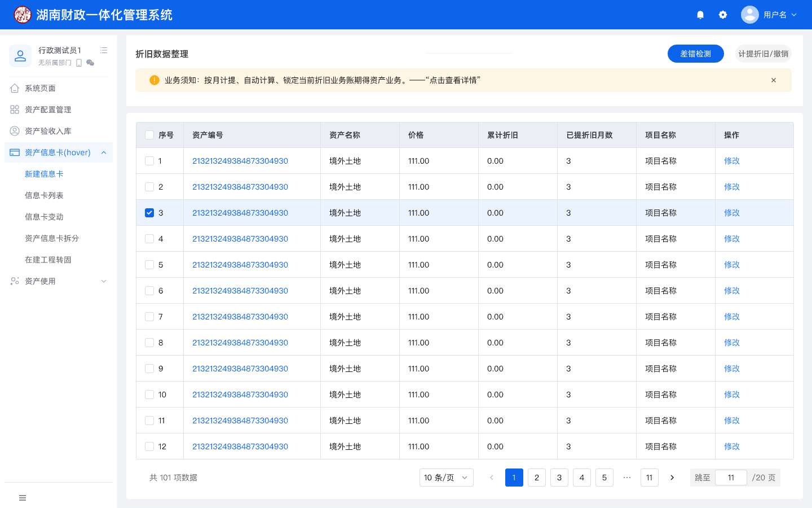Uncheck the checkbox for row 3
This screenshot has width=812, height=508.
tap(149, 213)
